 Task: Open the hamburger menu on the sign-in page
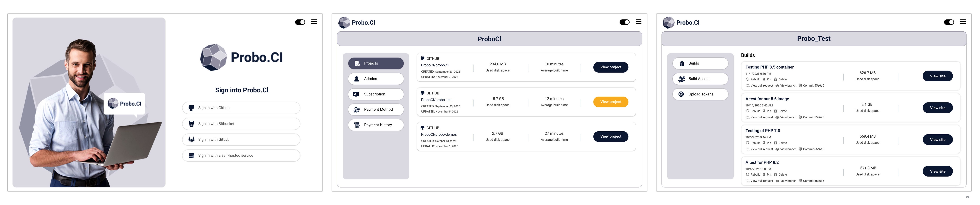314,22
